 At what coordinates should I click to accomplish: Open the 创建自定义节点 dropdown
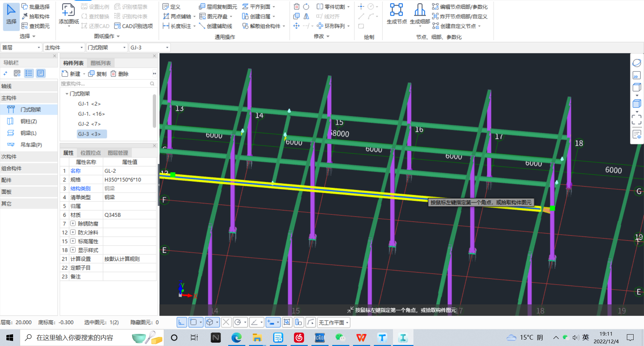(479, 26)
